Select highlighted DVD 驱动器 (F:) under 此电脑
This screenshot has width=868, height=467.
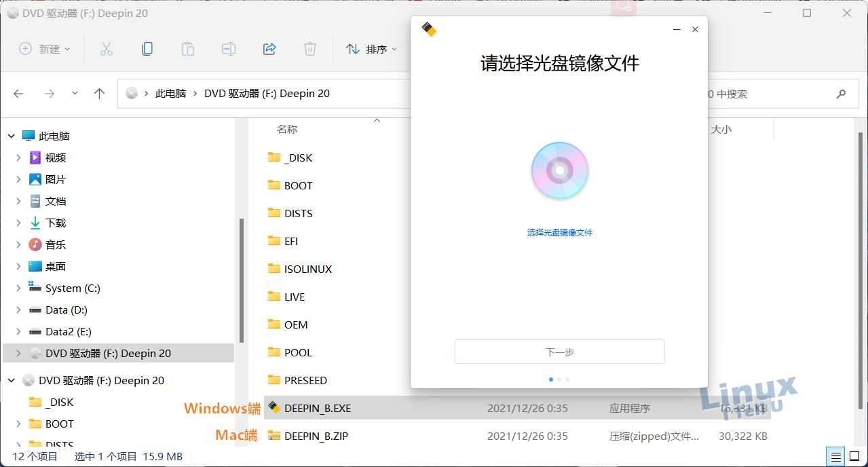point(119,353)
